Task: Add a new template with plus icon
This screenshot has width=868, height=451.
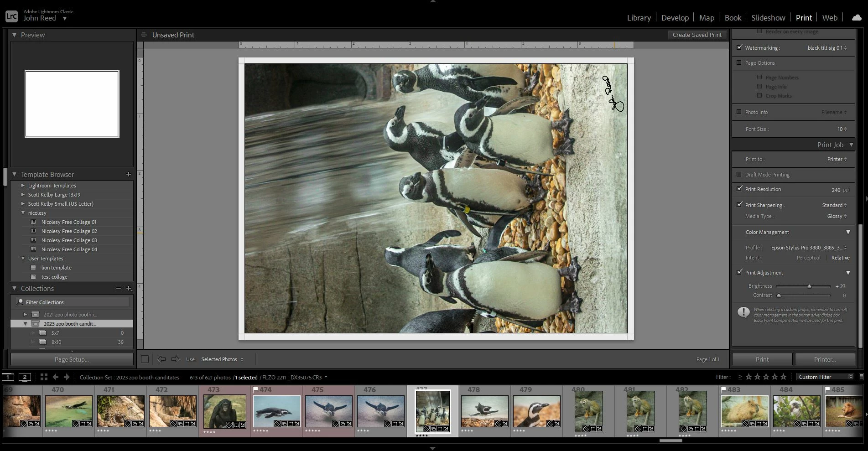Action: pyautogui.click(x=129, y=174)
